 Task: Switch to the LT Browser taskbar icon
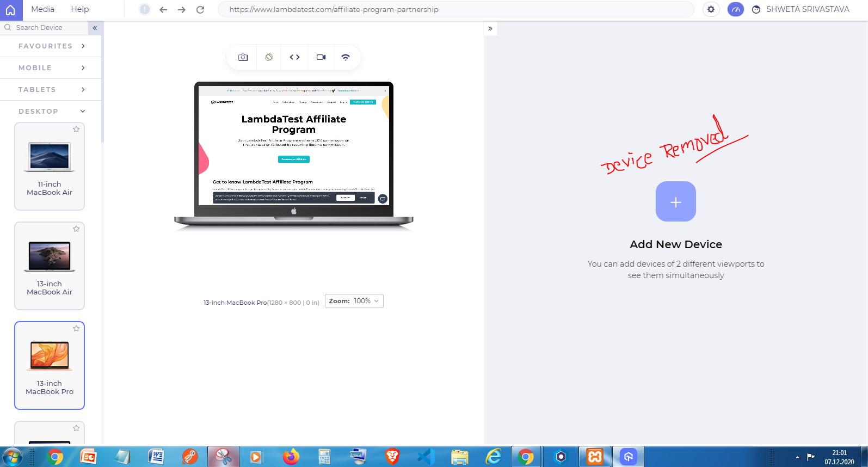click(x=629, y=457)
